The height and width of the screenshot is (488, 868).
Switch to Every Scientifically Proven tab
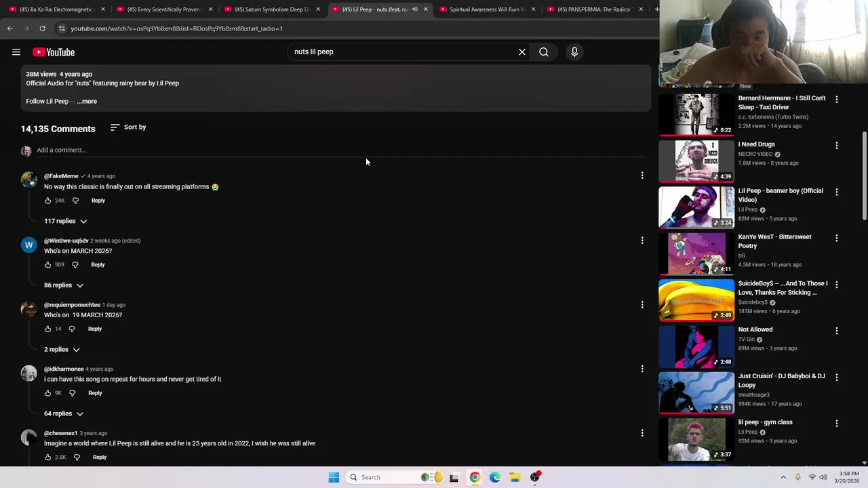pos(163,9)
